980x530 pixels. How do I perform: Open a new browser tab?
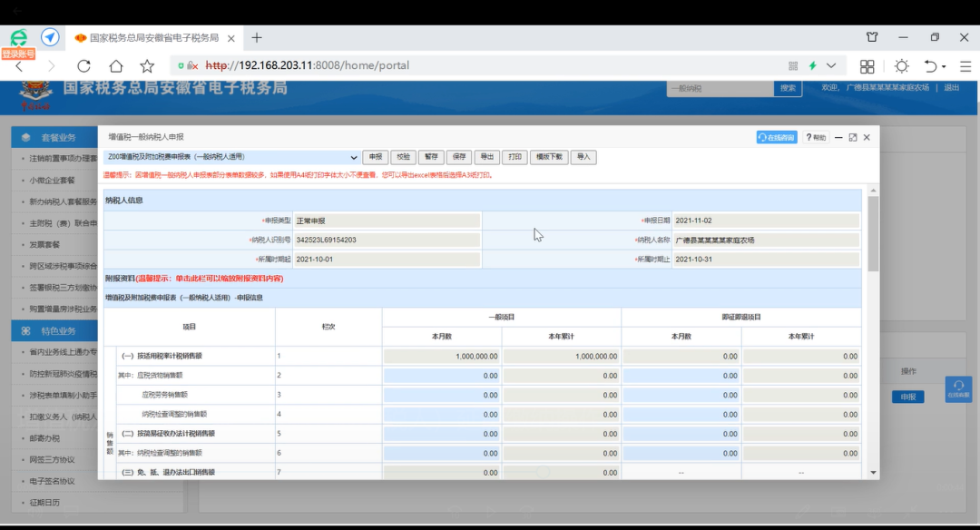point(257,38)
